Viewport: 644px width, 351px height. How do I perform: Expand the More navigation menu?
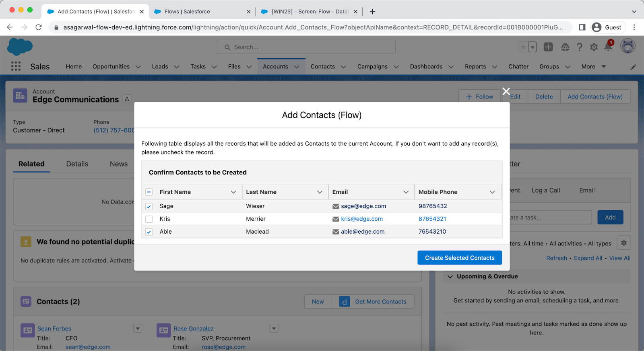click(594, 67)
